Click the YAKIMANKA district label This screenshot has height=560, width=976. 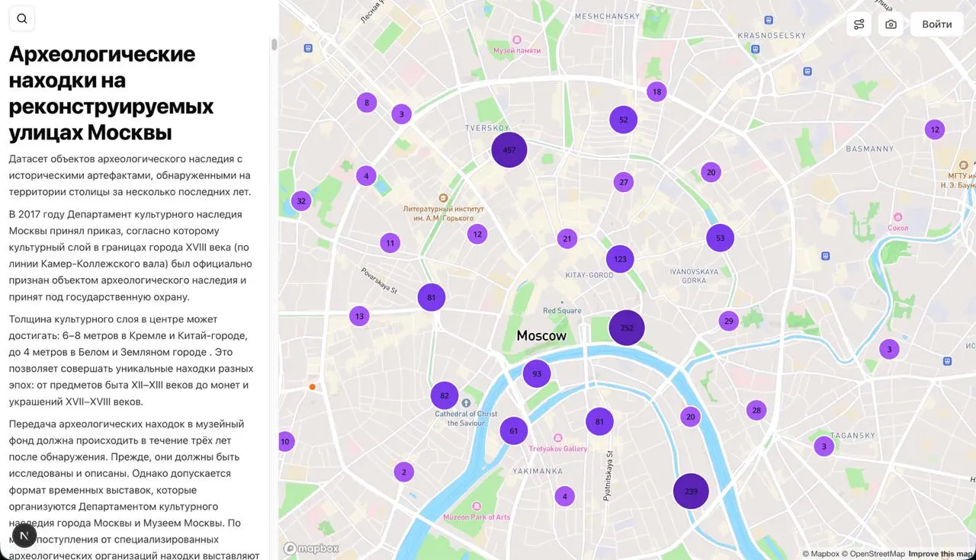point(538,471)
